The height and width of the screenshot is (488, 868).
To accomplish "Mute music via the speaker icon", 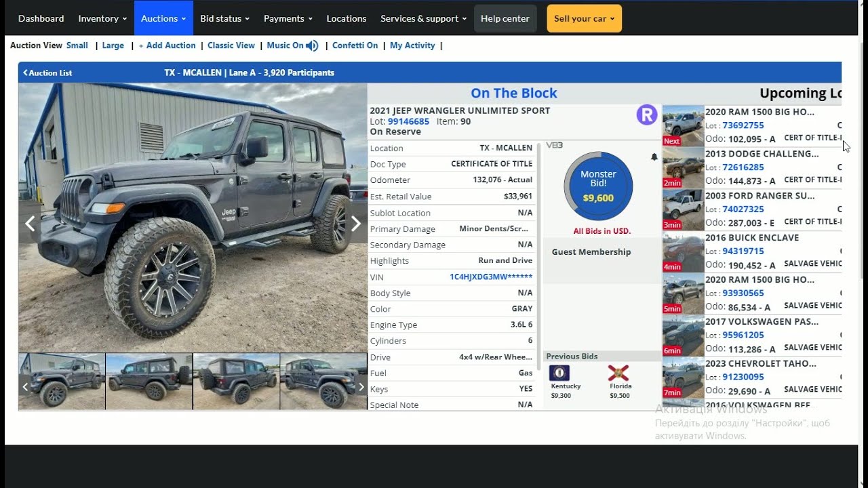I will pyautogui.click(x=312, y=45).
